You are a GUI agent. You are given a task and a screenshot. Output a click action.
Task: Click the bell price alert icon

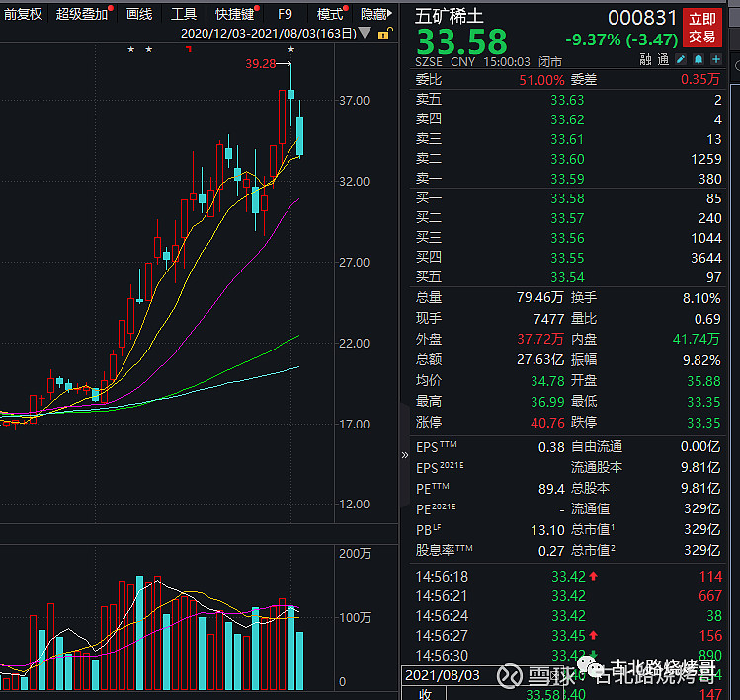[x=699, y=59]
